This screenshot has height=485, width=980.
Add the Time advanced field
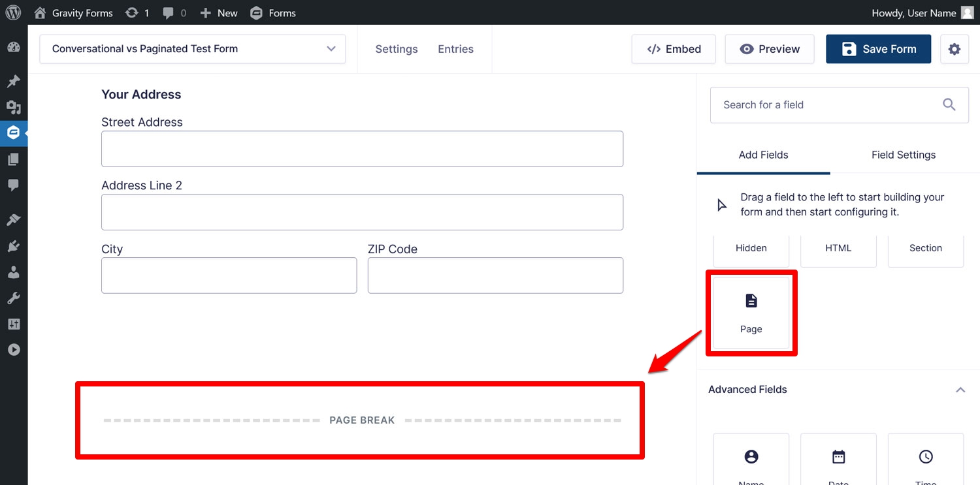926,460
